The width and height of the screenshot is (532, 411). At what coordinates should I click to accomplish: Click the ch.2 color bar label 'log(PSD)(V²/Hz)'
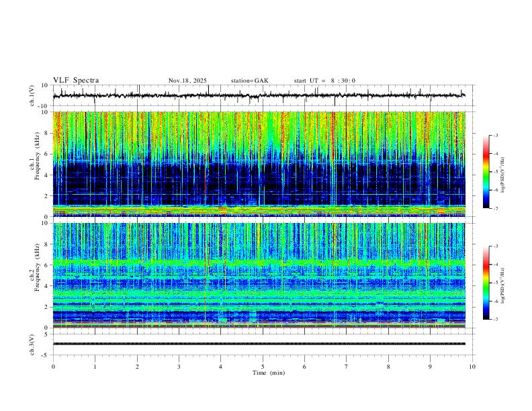[503, 285]
